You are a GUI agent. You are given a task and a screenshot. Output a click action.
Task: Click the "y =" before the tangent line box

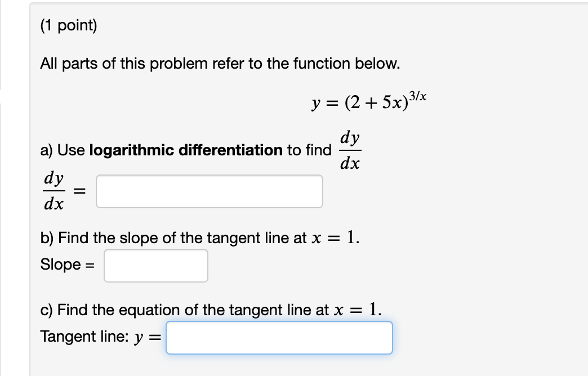(x=148, y=337)
